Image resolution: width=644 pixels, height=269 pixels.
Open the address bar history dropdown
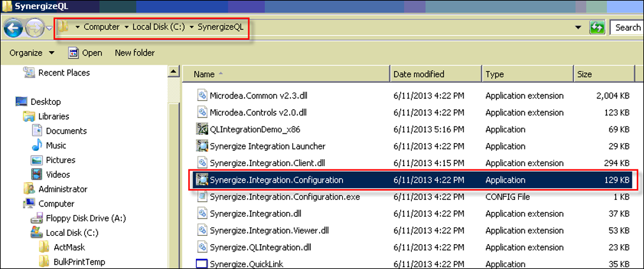pyautogui.click(x=578, y=27)
